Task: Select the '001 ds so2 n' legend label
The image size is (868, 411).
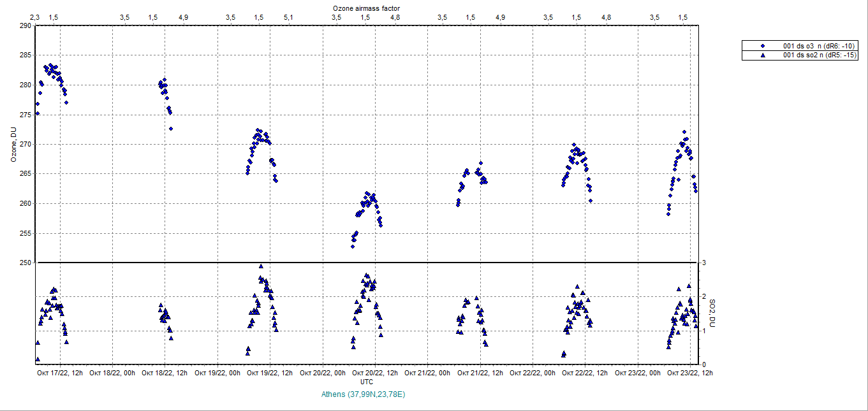Action: point(819,55)
